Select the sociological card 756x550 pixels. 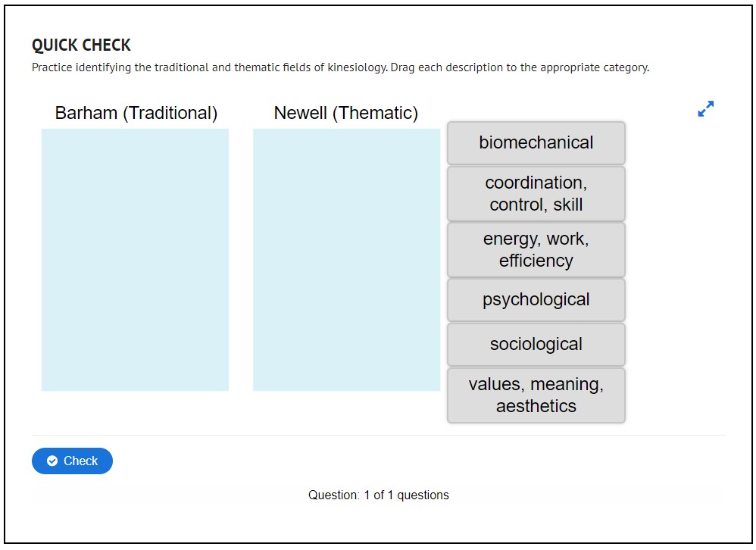(536, 345)
